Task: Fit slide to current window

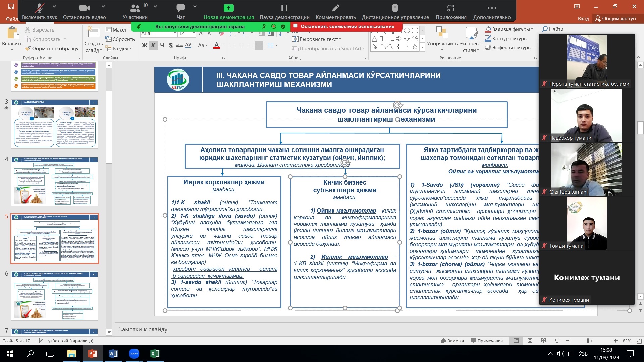Action: tap(639, 341)
